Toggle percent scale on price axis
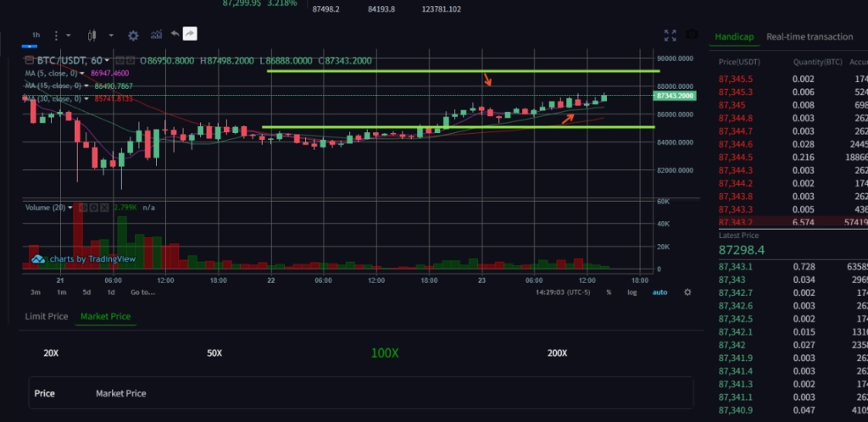868x422 pixels. [609, 292]
